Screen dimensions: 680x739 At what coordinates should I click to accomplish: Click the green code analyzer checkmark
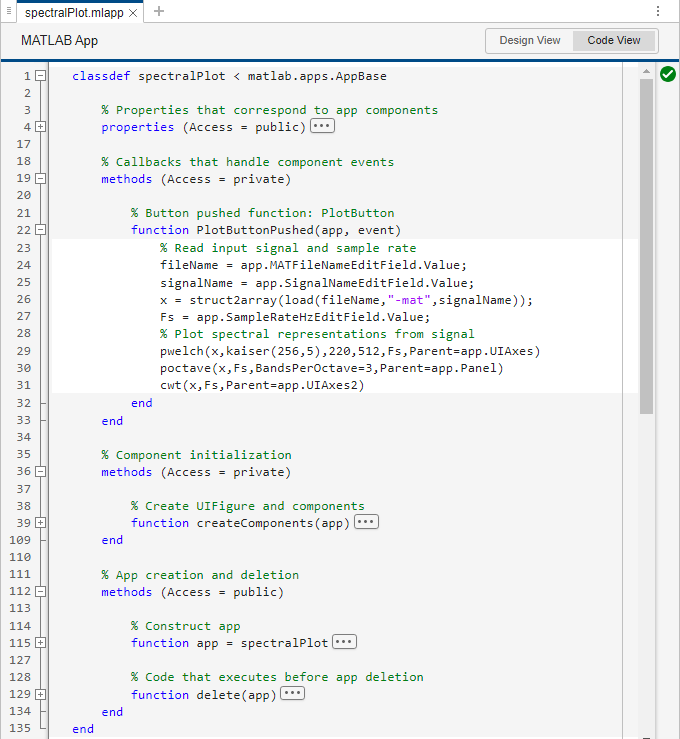coord(668,74)
